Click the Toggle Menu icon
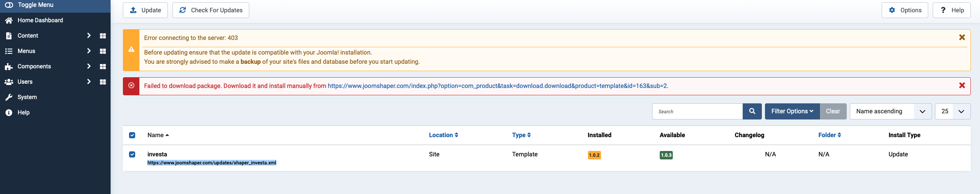 [9, 5]
